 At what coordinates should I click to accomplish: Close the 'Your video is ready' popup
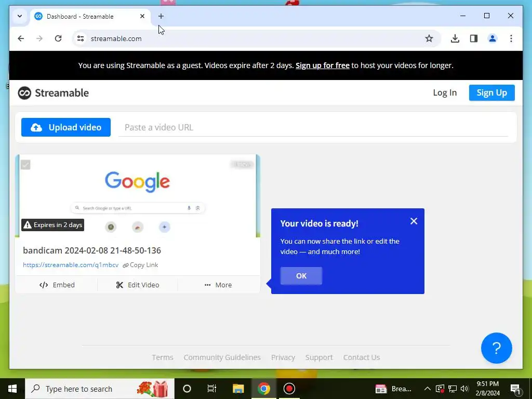click(414, 221)
